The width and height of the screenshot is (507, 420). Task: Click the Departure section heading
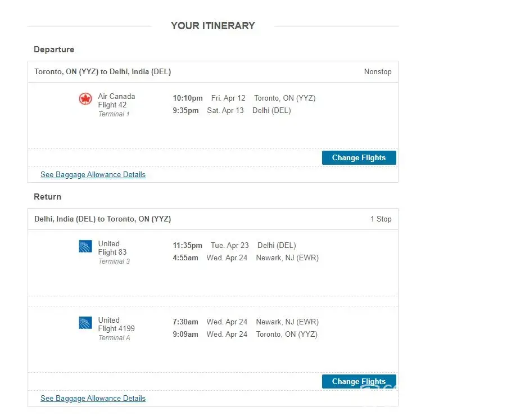54,49
